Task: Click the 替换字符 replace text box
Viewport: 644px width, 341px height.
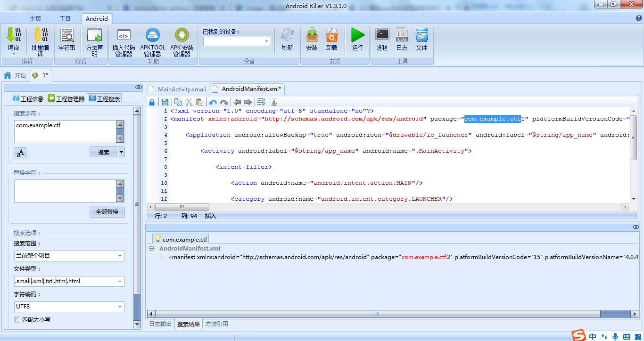Action: coord(65,191)
